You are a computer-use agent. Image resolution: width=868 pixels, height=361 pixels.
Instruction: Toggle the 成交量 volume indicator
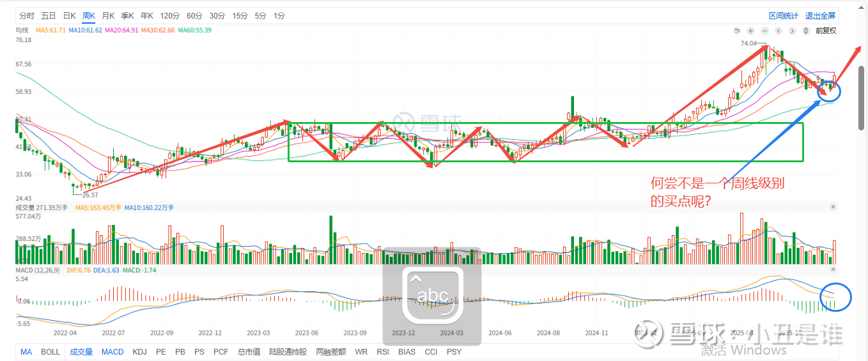[x=81, y=351]
